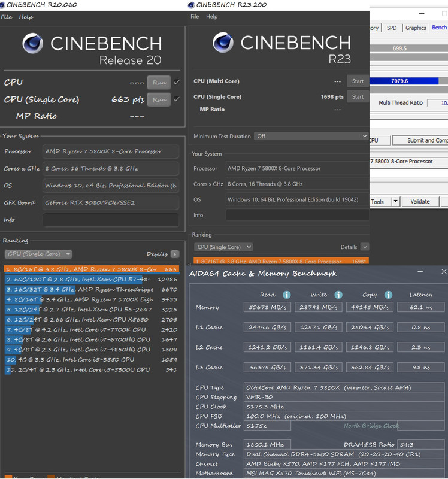Click the CPU Multiplier value 51.75x
The image size is (448, 479).
(x=267, y=426)
